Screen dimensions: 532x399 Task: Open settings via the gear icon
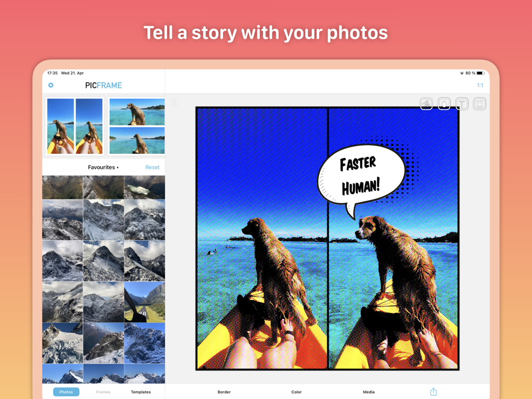51,85
